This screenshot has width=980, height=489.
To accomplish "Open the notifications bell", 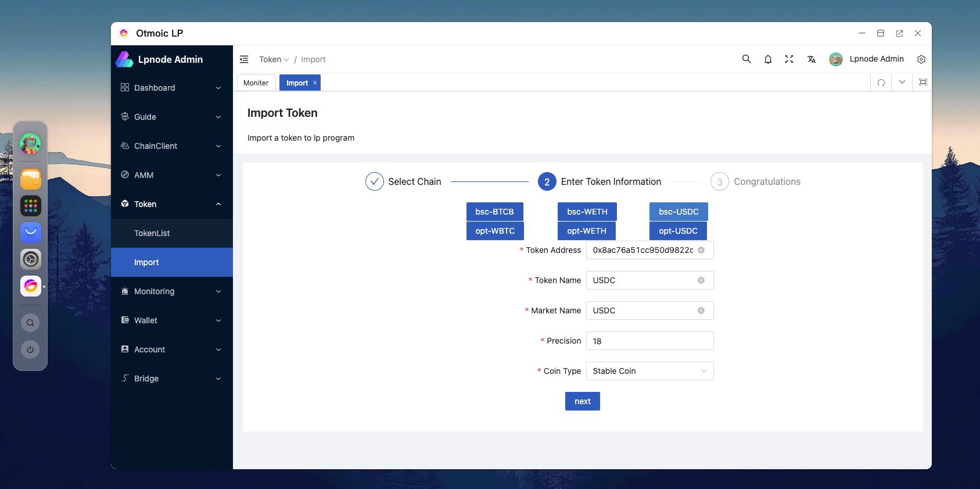I will coord(768,59).
